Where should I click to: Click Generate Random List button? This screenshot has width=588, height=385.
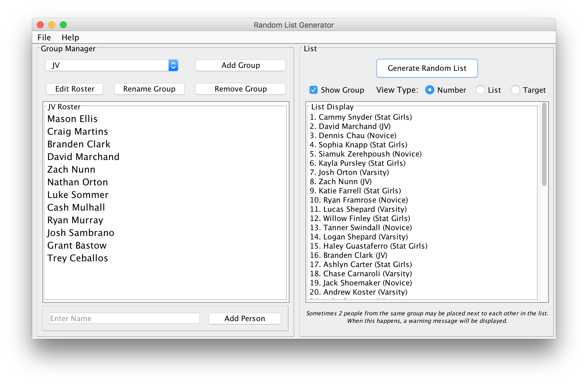(x=427, y=68)
